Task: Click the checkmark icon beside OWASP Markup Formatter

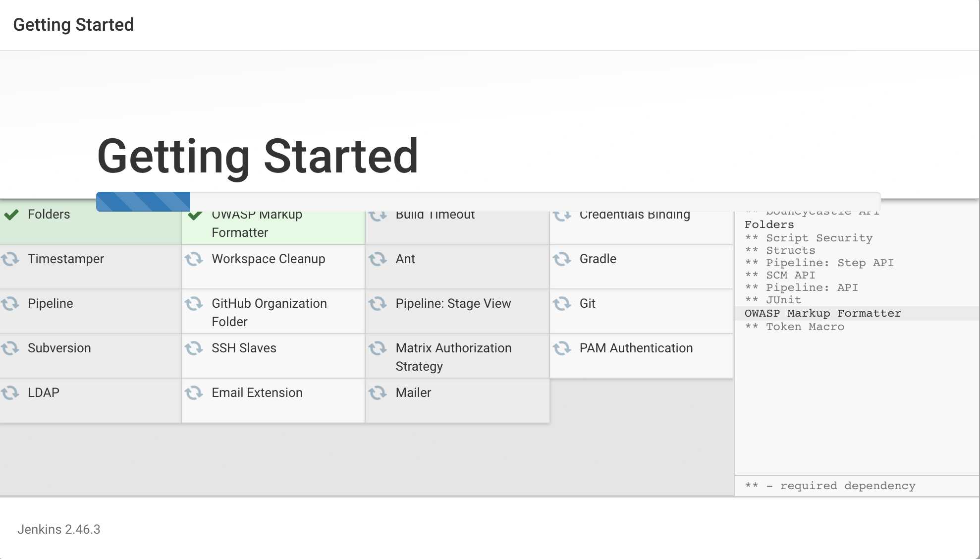Action: pos(195,215)
